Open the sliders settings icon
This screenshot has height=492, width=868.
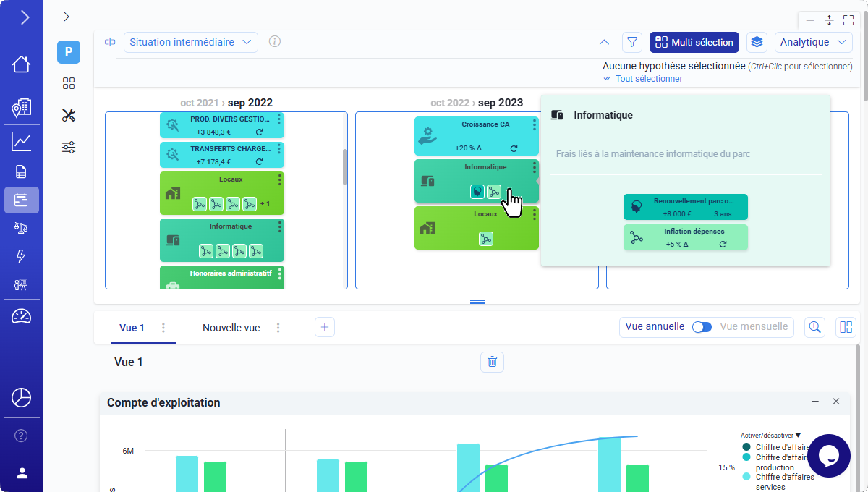pos(69,148)
